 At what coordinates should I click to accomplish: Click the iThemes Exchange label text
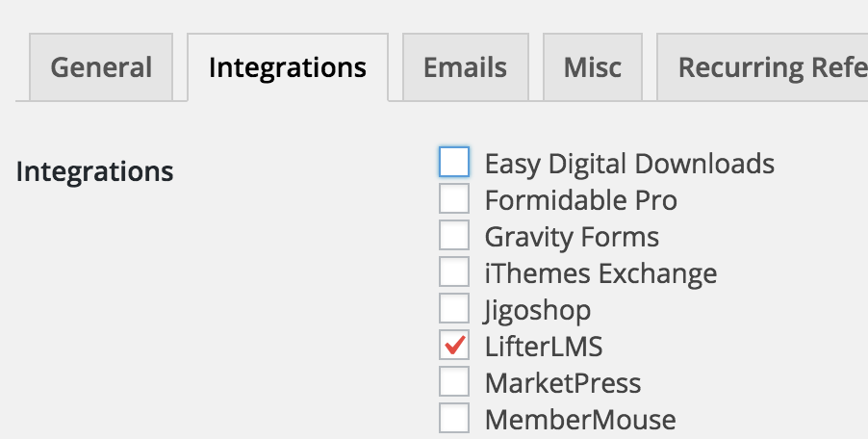[x=600, y=273]
